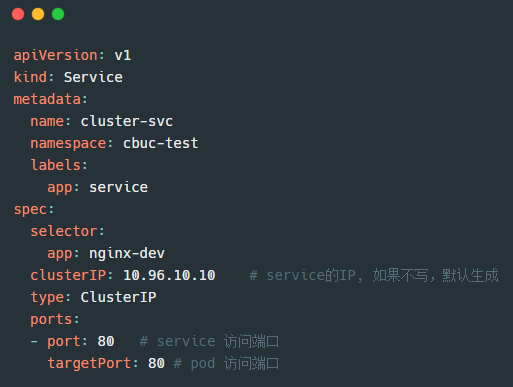The image size is (513, 387).
Task: Click the red close window dot
Action: tap(18, 14)
